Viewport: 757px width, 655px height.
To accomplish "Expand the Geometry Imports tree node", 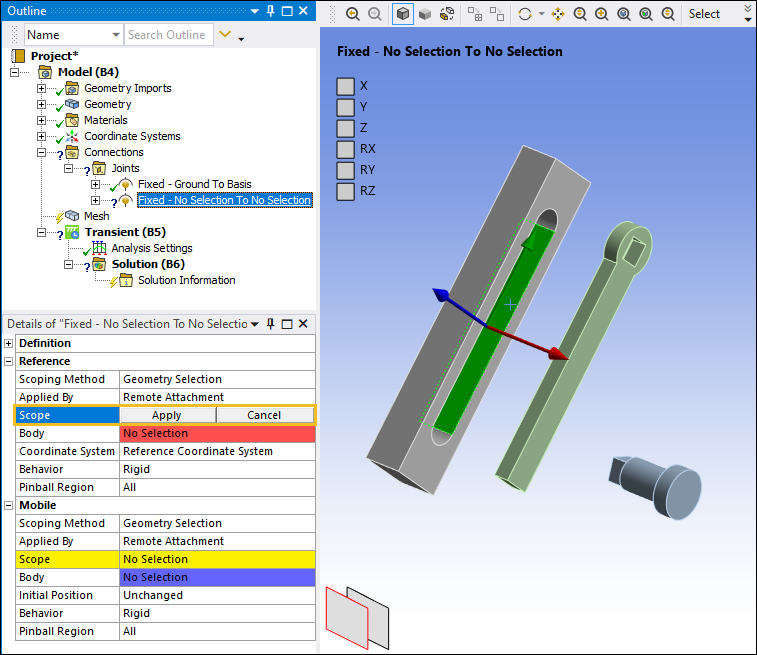I will pos(42,88).
